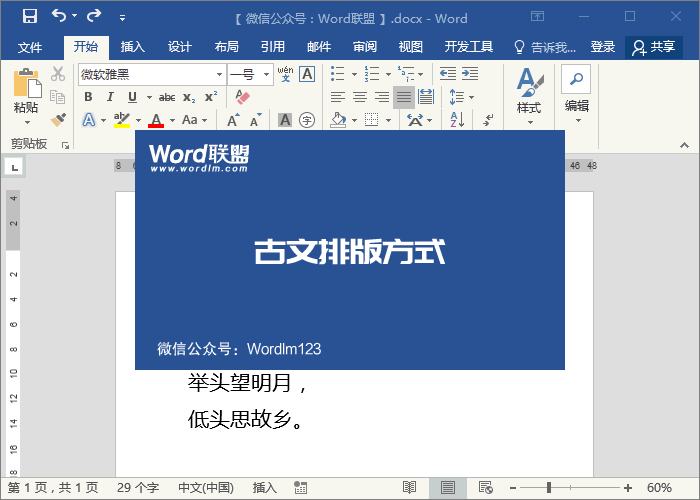Apply multilevel list
700x500 pixels.
pos(406,74)
